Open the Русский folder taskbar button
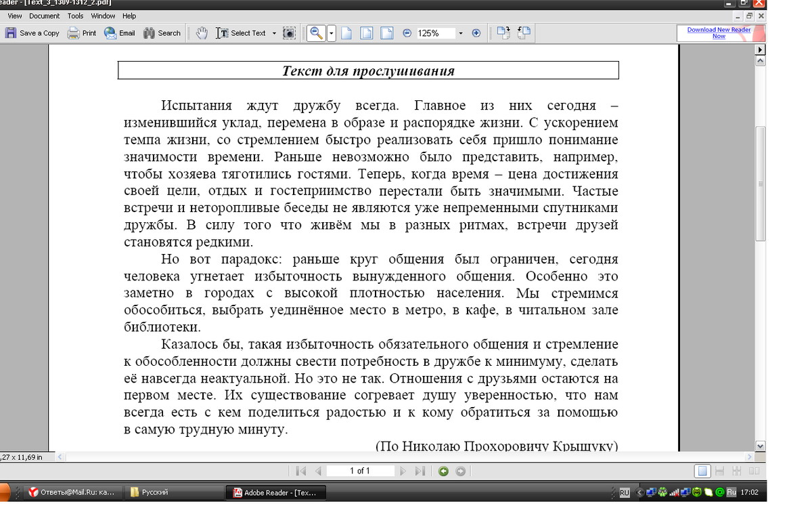The width and height of the screenshot is (812, 508). [x=175, y=492]
